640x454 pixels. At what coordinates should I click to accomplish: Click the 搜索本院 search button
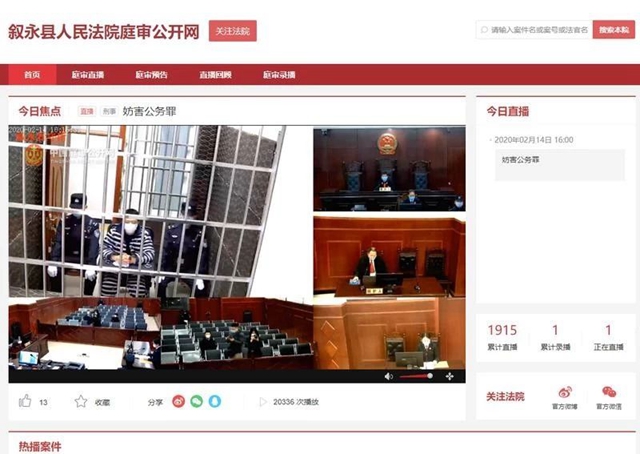(x=614, y=30)
